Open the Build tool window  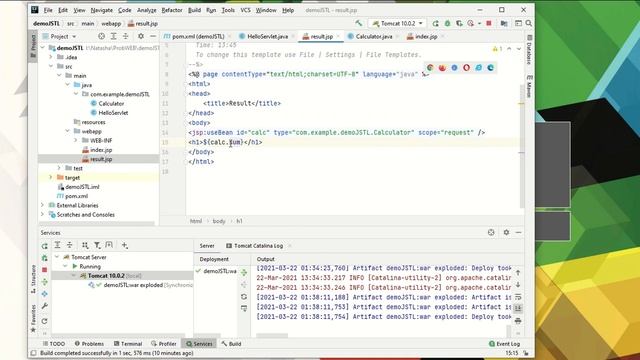click(231, 344)
